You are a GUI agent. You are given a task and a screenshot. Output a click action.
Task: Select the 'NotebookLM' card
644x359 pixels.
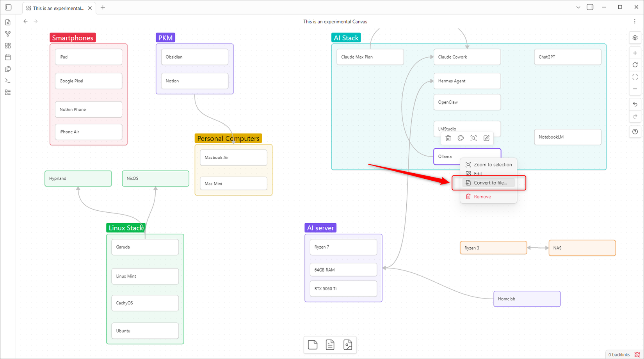568,137
